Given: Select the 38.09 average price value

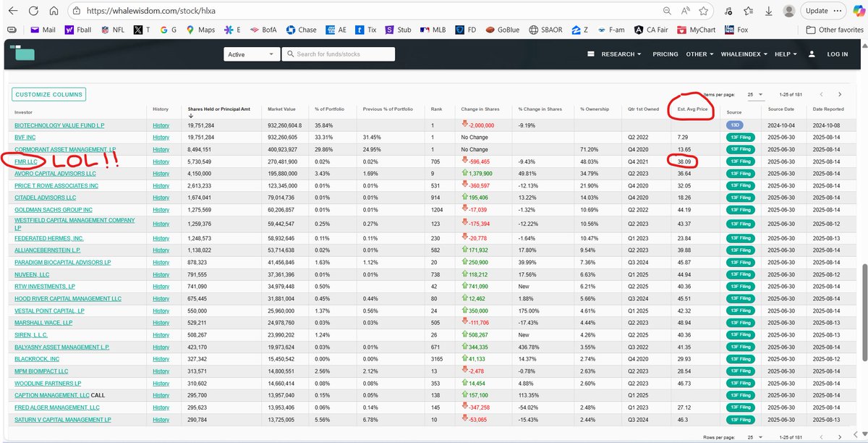Looking at the screenshot, I should (x=683, y=162).
